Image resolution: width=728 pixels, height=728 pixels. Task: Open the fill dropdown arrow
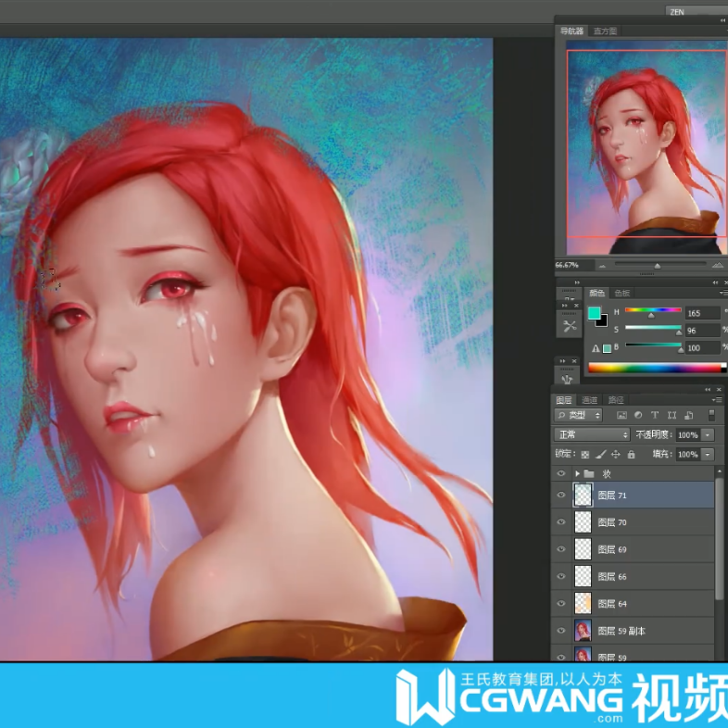click(x=708, y=454)
